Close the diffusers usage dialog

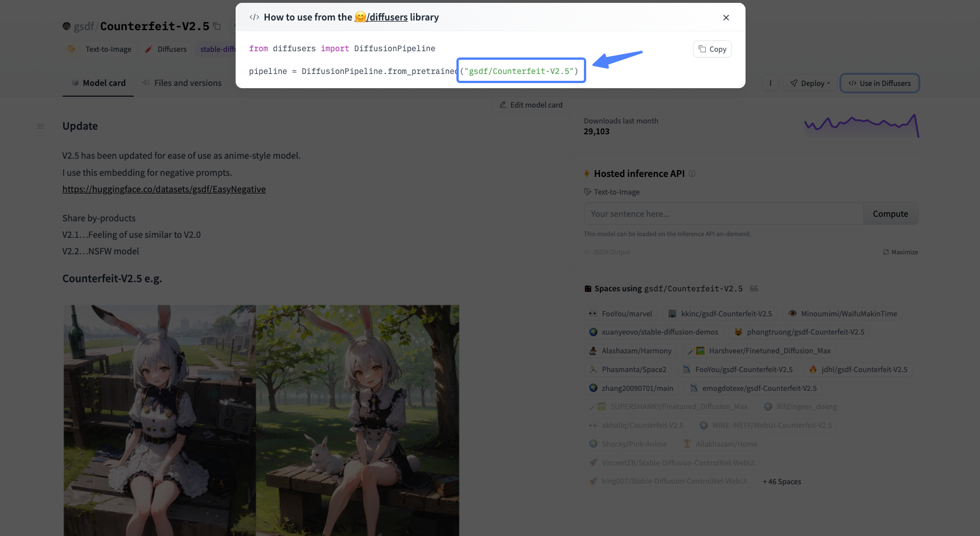click(726, 18)
